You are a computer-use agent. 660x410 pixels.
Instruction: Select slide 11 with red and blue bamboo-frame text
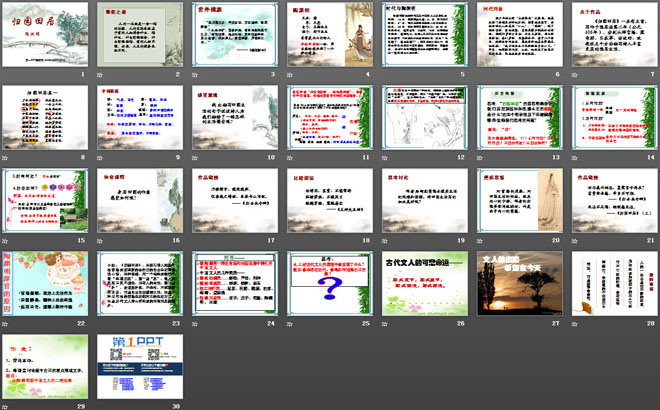pos(330,117)
